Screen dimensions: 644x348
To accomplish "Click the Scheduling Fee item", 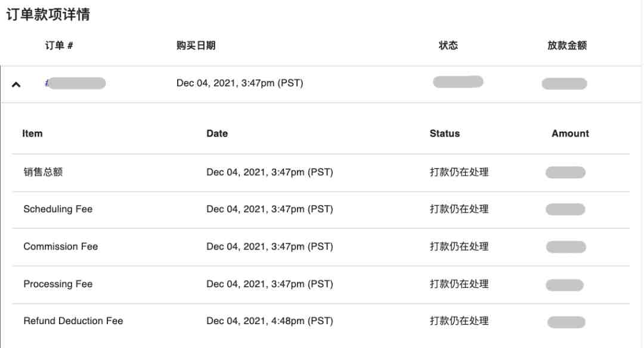I will pos(58,209).
